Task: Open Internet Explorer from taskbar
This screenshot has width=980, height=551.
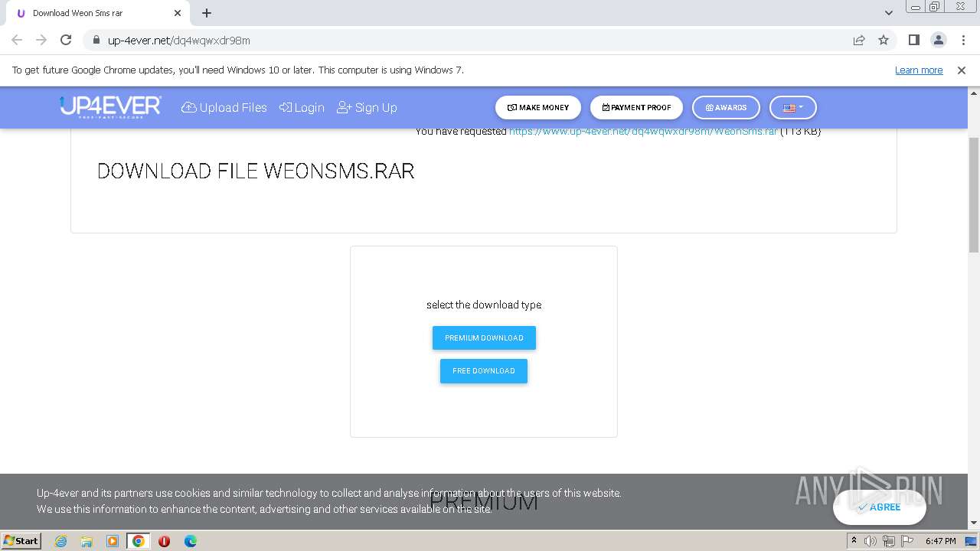Action: pos(60,541)
